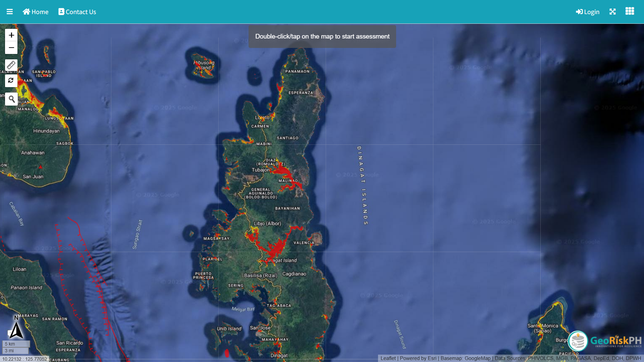Image resolution: width=644 pixels, height=362 pixels.
Task: Open the apps grid menu
Action: point(630,11)
